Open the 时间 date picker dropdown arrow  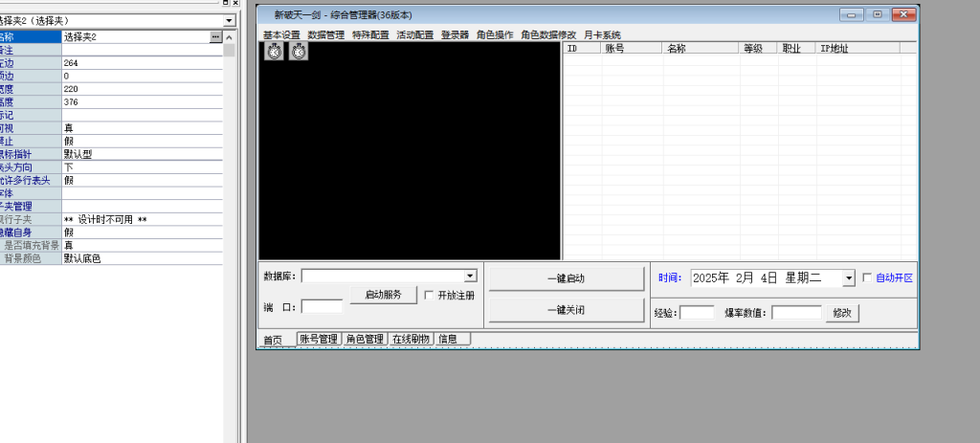(848, 278)
